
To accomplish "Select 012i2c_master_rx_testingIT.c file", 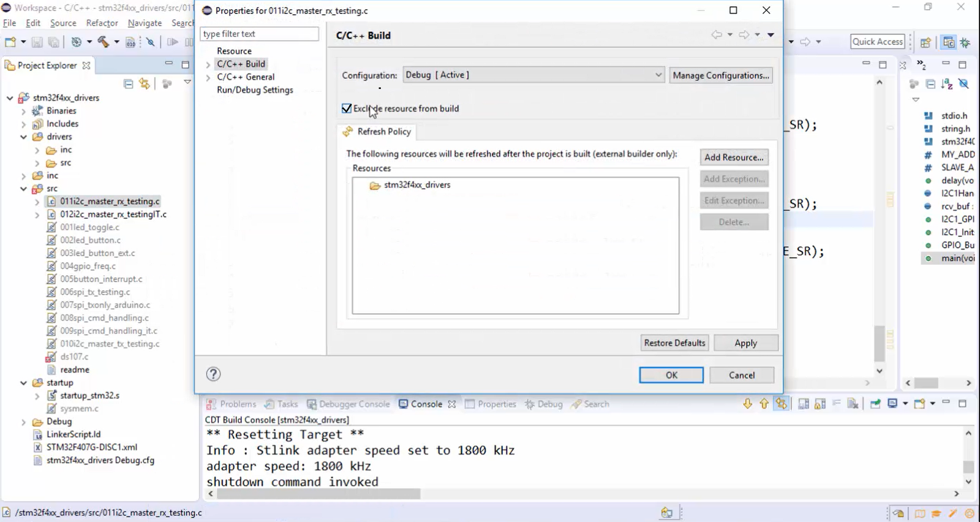I will [x=113, y=214].
